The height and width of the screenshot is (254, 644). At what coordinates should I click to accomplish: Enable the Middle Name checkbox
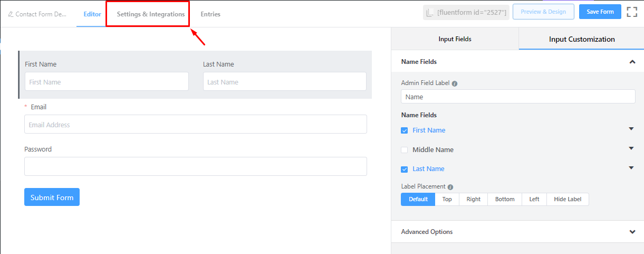[405, 150]
